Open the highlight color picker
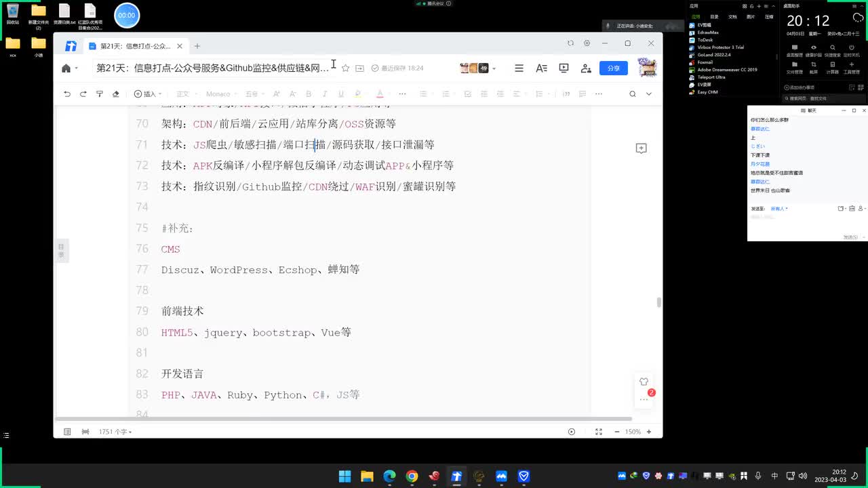 (358, 94)
